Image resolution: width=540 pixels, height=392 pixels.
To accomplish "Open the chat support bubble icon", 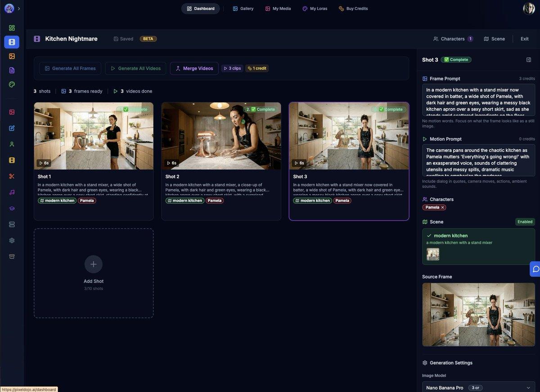I will point(535,269).
